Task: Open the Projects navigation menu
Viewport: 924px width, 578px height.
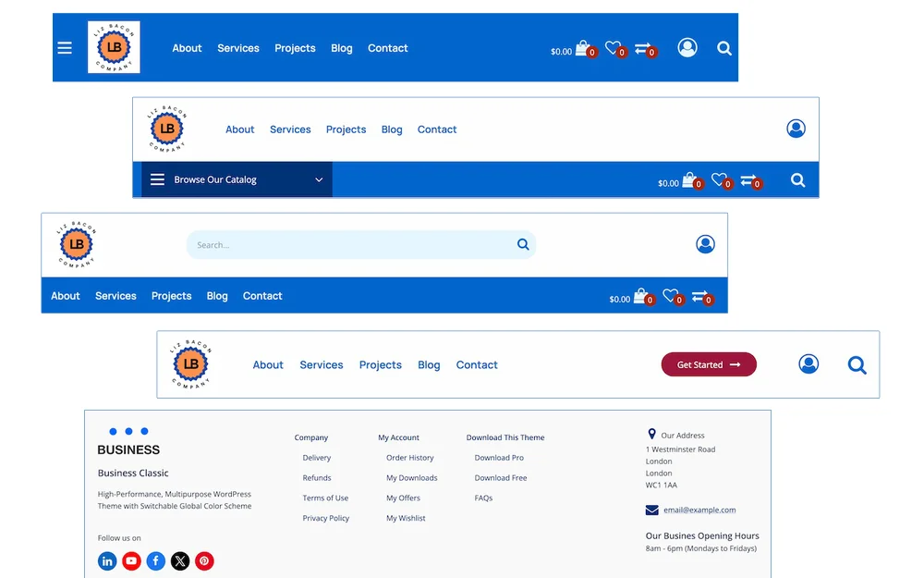Action: click(x=295, y=48)
